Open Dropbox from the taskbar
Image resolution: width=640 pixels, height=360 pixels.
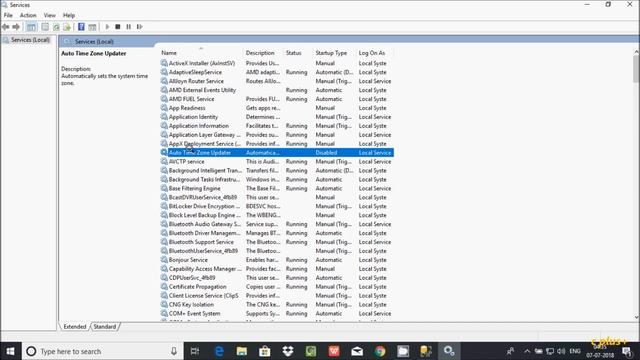(x=288, y=351)
